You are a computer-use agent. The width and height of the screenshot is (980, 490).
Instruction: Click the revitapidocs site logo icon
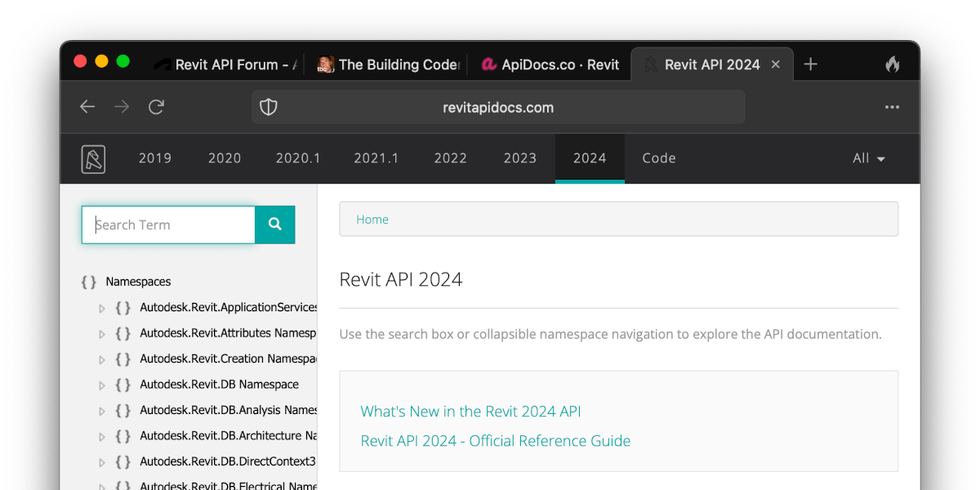(93, 158)
